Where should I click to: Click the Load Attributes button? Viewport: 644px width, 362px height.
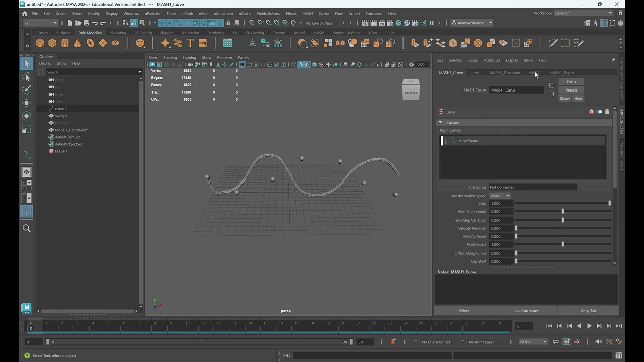click(526, 311)
